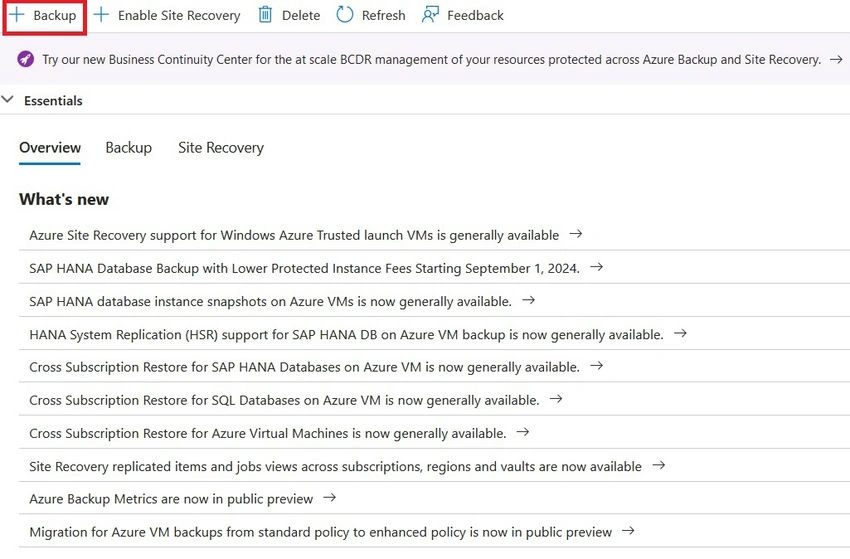Image resolution: width=850 pixels, height=559 pixels.
Task: Click arrow next to Azure Backup Metrics item
Action: click(x=330, y=497)
